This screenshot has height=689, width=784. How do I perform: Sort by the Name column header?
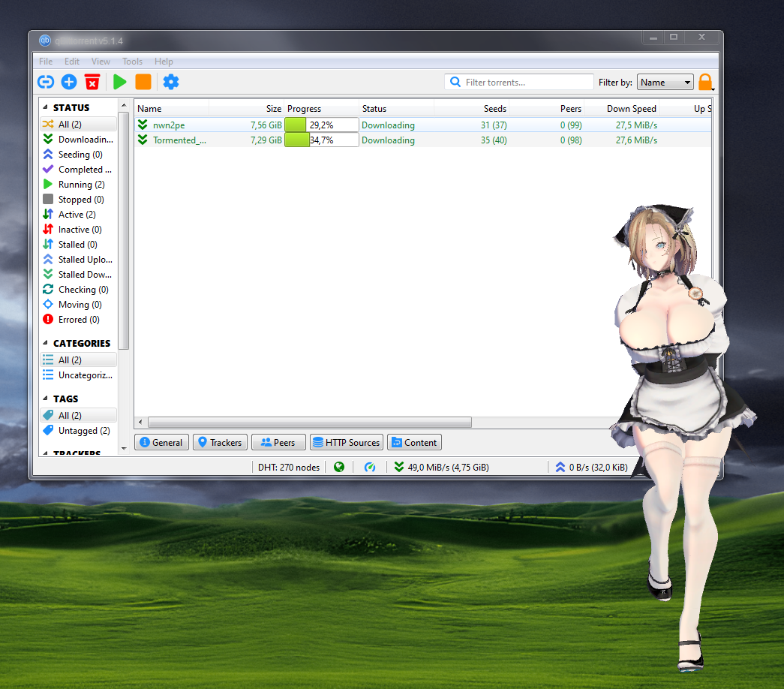point(172,109)
